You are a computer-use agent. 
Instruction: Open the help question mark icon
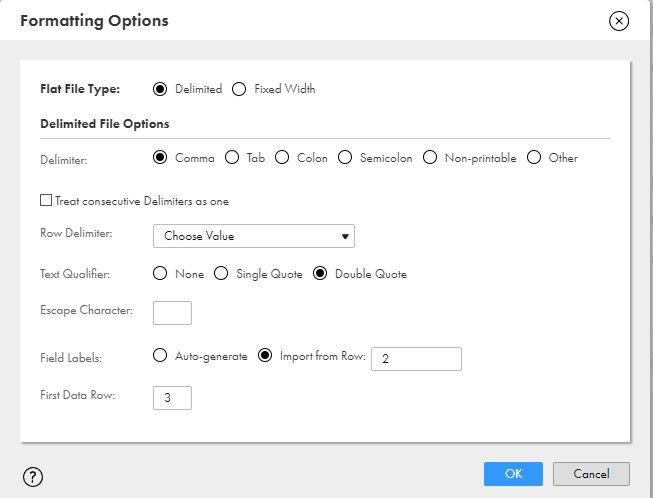pos(33,477)
